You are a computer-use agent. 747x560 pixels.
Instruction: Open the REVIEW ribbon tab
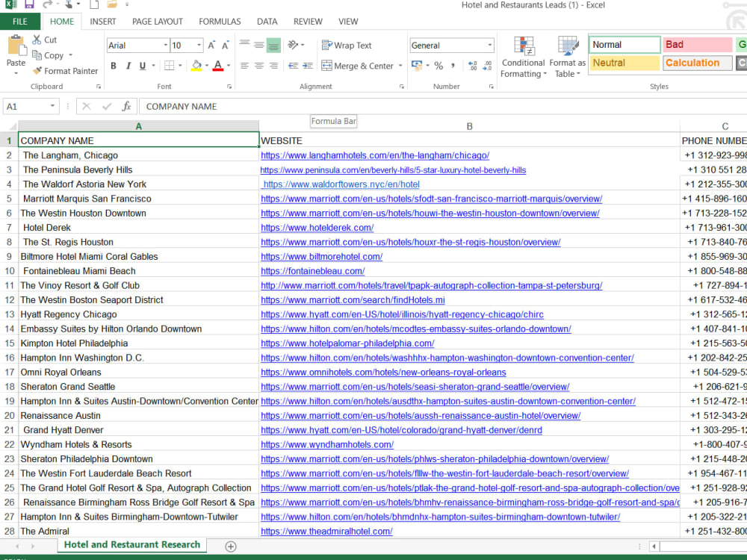(308, 22)
